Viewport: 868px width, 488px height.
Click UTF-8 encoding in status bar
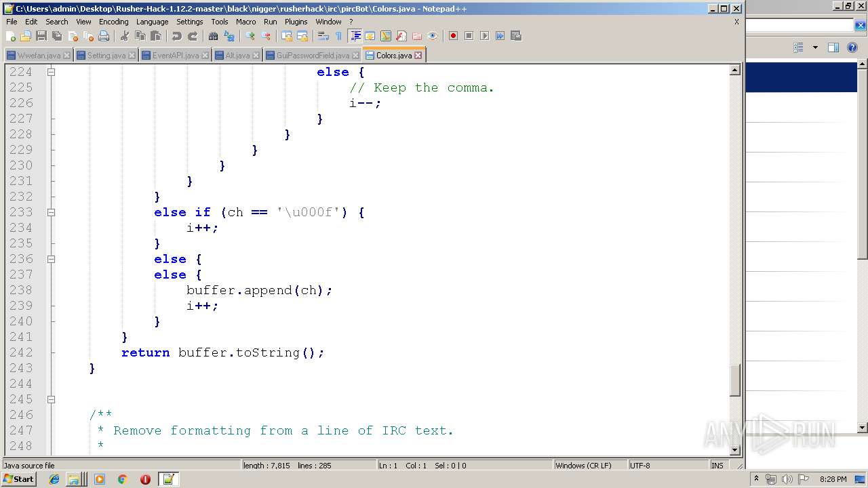point(668,466)
